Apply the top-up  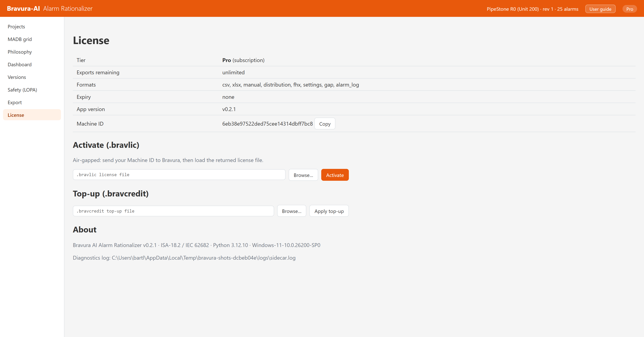point(329,211)
